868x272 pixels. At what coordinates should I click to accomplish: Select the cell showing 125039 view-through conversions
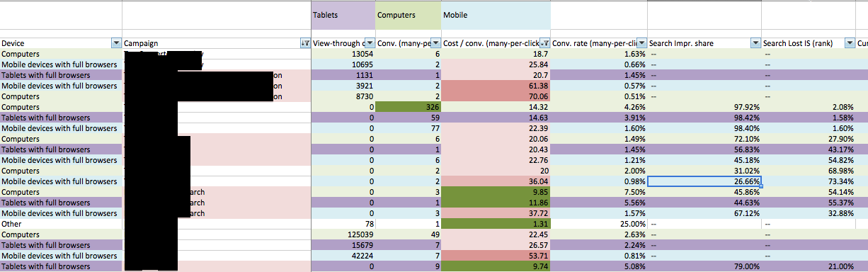pos(343,234)
